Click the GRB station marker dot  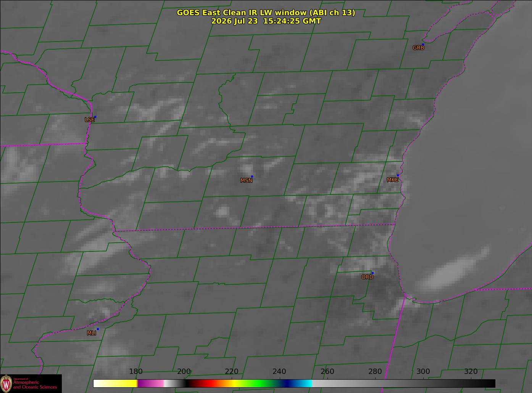pyautogui.click(x=422, y=45)
